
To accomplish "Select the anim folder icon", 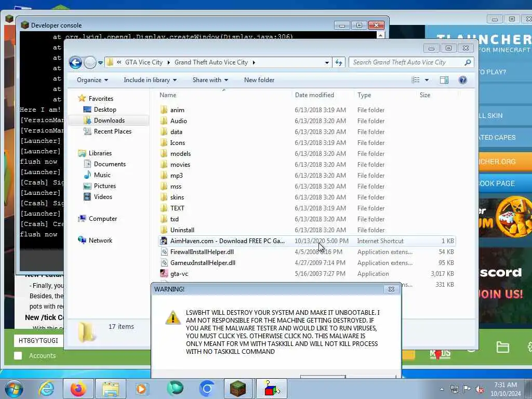I will pyautogui.click(x=164, y=110).
